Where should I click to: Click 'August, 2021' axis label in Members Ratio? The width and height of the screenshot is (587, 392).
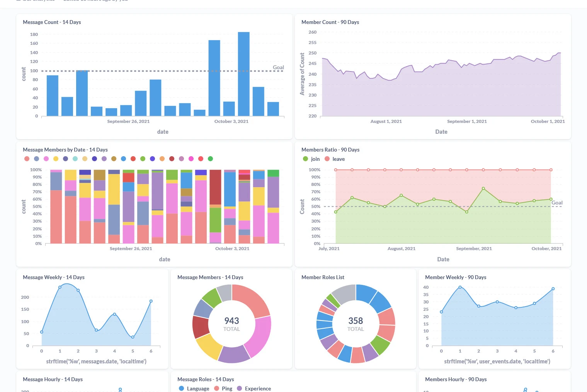pyautogui.click(x=402, y=249)
